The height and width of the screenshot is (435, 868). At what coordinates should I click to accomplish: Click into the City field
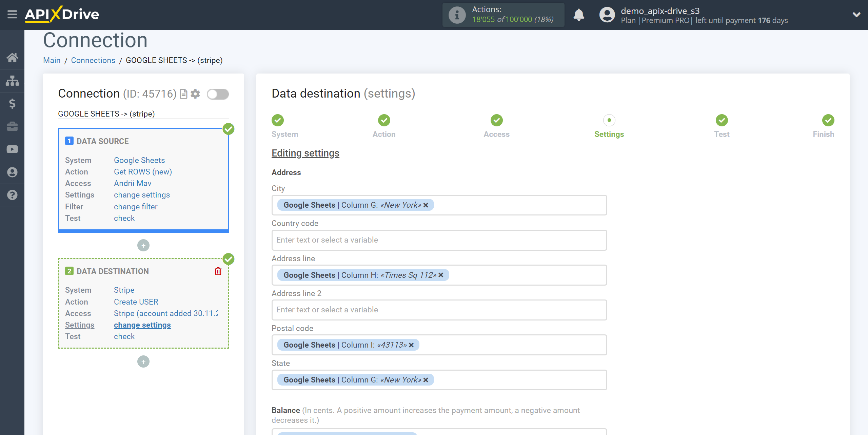click(x=439, y=205)
